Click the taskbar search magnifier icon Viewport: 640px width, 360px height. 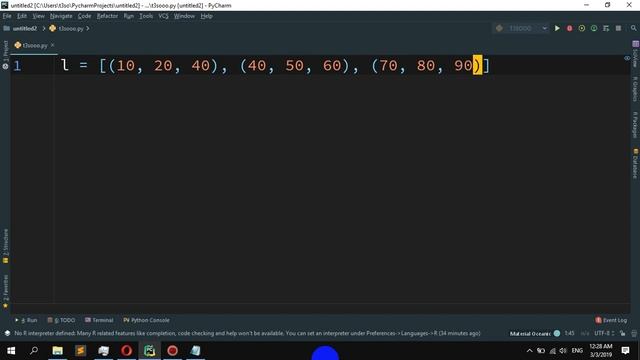point(34,351)
